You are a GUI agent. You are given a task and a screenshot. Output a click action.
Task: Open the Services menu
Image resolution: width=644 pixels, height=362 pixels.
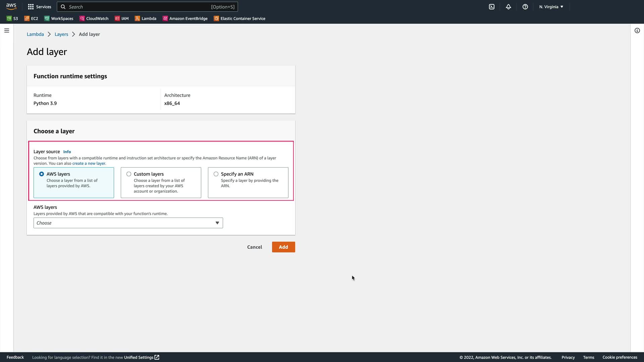40,7
